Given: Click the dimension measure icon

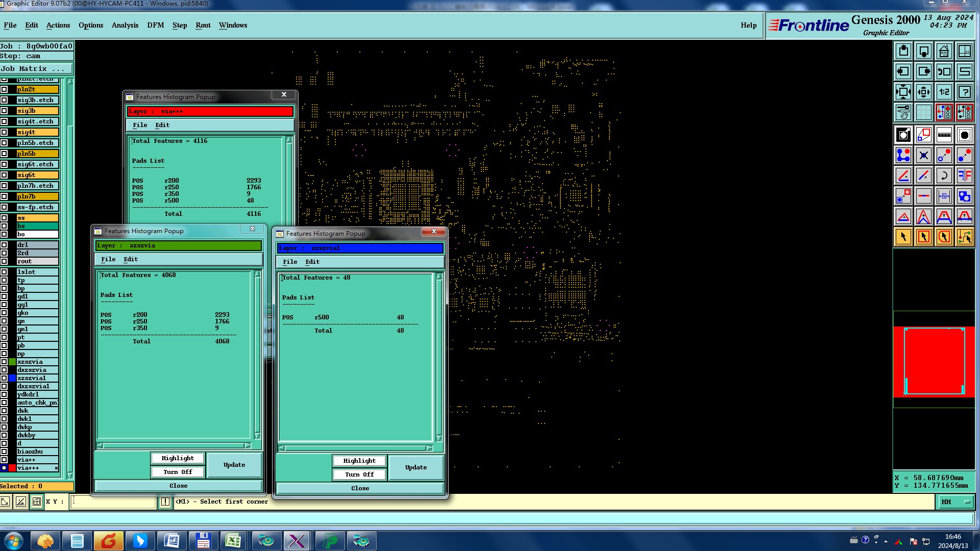Looking at the screenshot, I should coord(944,196).
